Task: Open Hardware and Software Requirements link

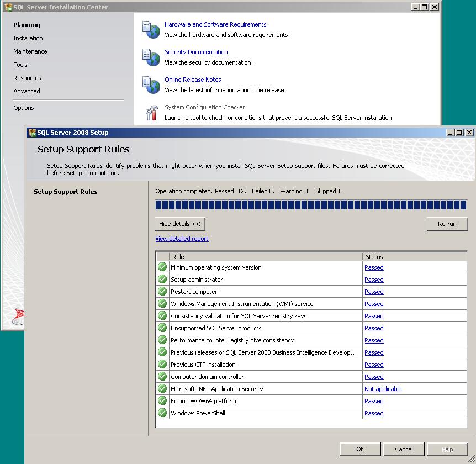Action: (x=215, y=24)
